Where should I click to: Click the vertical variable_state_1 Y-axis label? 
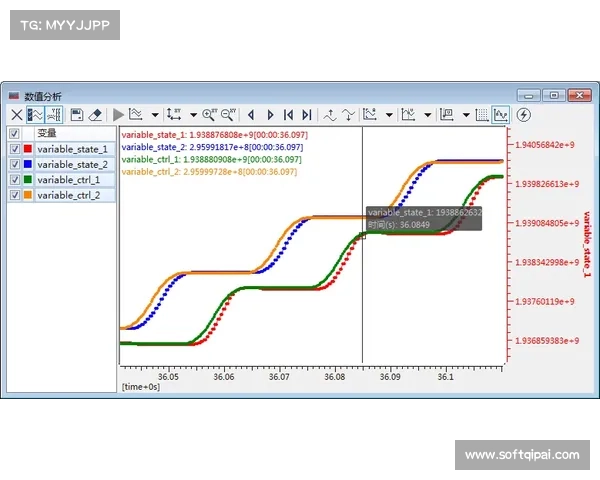(x=587, y=244)
